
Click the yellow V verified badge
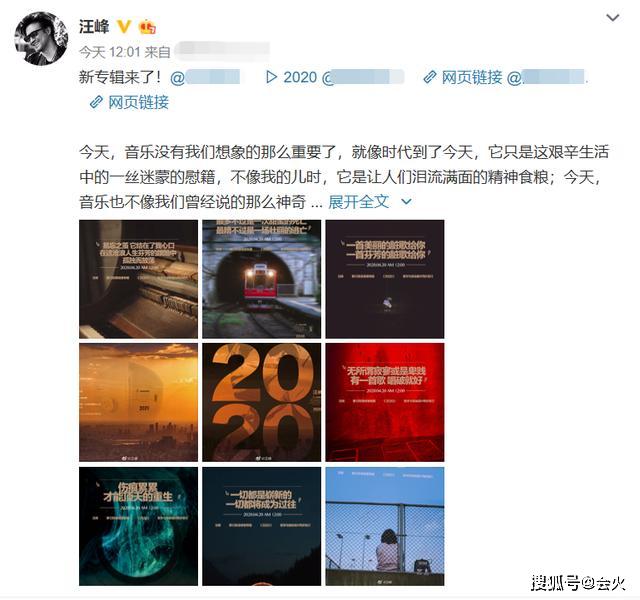pos(124,27)
